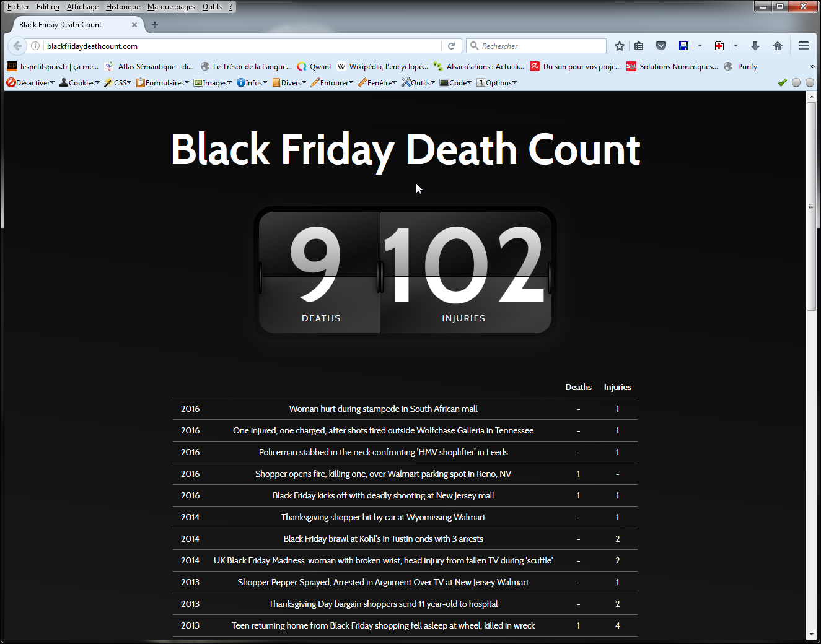
Task: Expand the Outils developer toolbar dropdown
Action: [418, 82]
